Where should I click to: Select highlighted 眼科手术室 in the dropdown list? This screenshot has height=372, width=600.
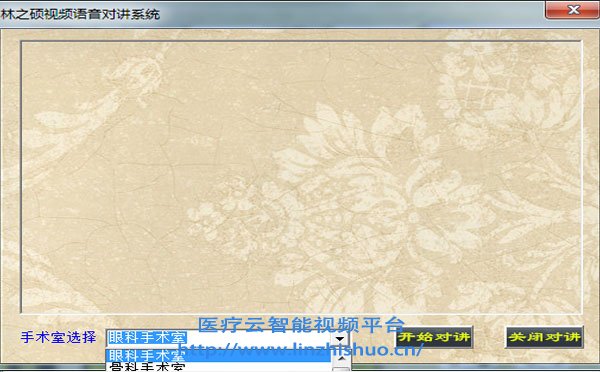point(218,355)
